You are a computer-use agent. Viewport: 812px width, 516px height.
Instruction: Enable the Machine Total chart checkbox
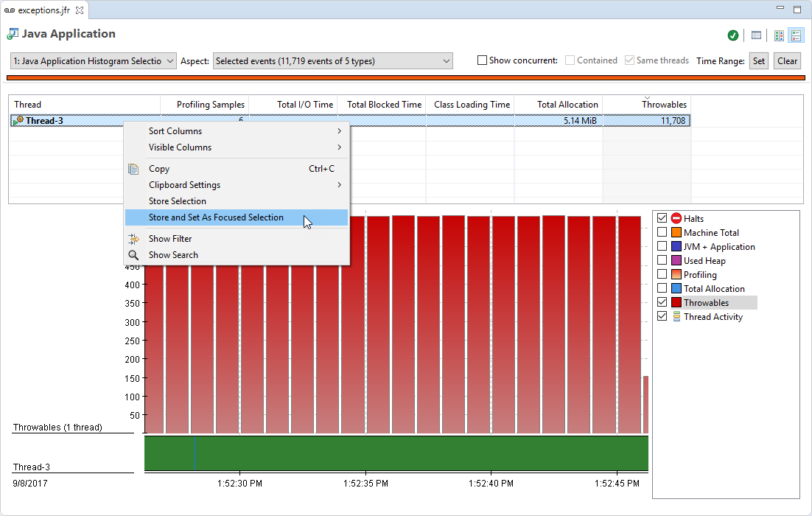[x=662, y=231]
